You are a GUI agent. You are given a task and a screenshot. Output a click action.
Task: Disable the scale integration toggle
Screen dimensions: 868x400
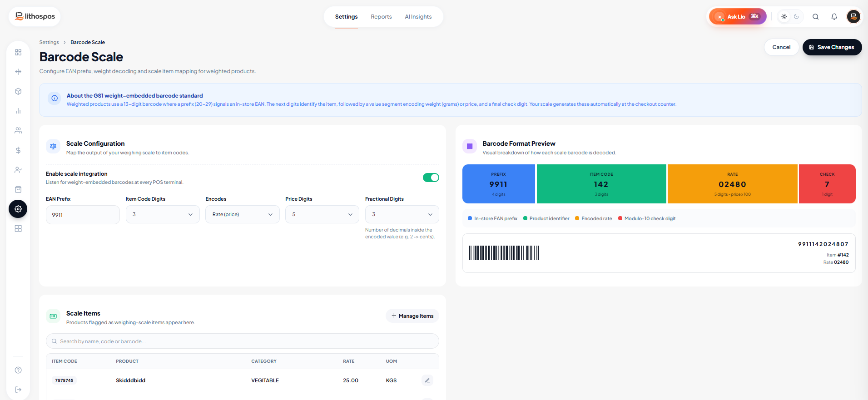[x=431, y=178]
